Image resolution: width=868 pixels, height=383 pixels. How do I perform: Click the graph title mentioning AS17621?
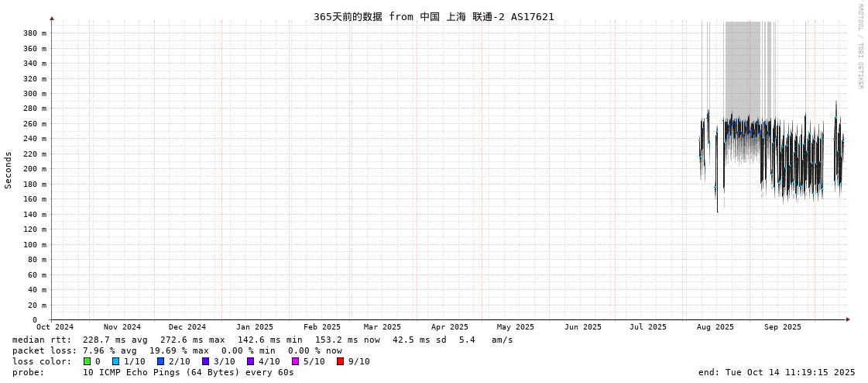click(434, 16)
